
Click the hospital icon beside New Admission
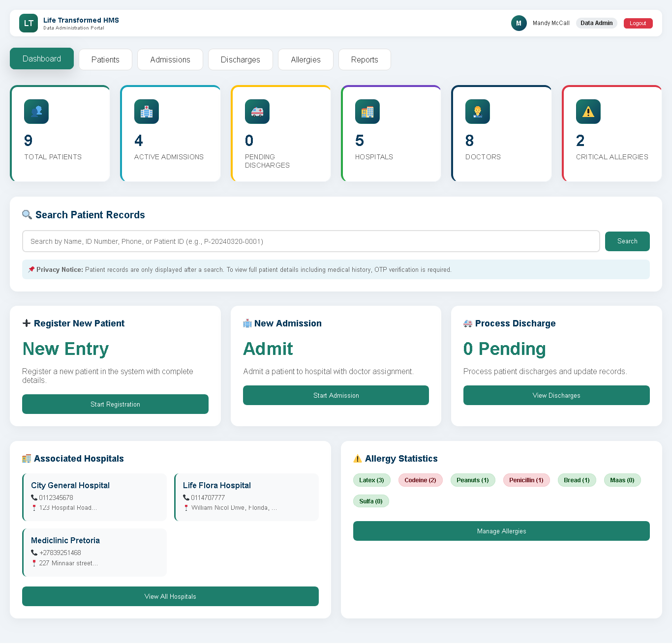click(x=247, y=323)
